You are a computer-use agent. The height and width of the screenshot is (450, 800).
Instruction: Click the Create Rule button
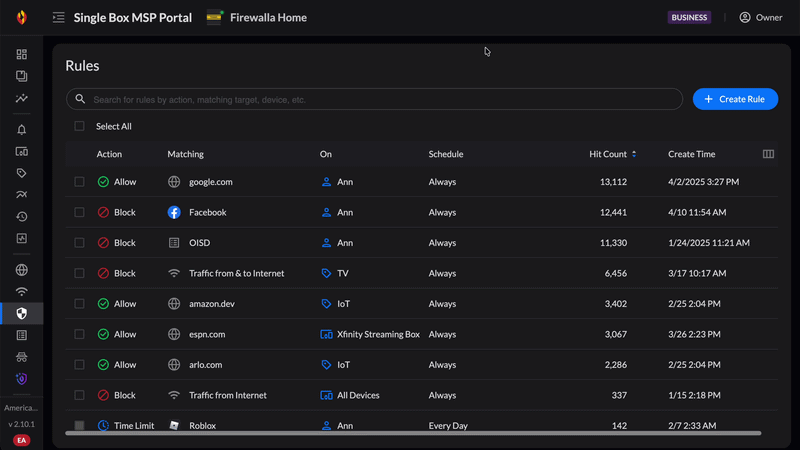tap(735, 99)
